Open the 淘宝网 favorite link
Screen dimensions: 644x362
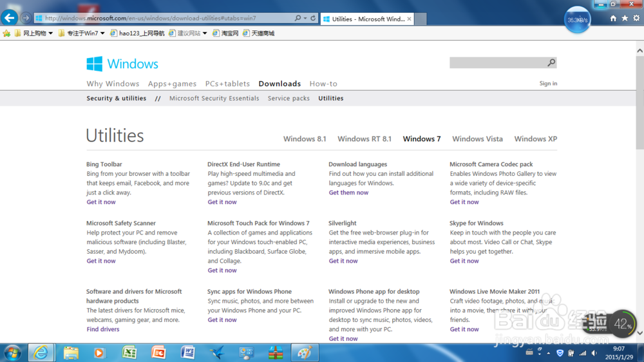click(x=225, y=33)
